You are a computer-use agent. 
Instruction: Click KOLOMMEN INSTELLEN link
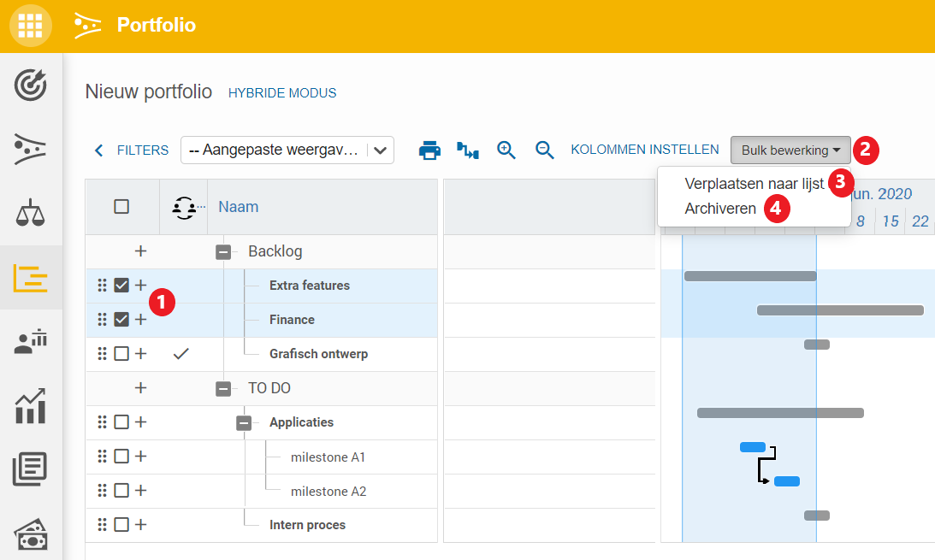[645, 150]
